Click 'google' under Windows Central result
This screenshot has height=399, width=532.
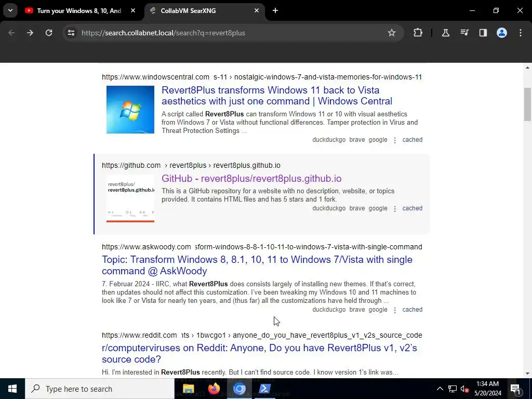[378, 140]
